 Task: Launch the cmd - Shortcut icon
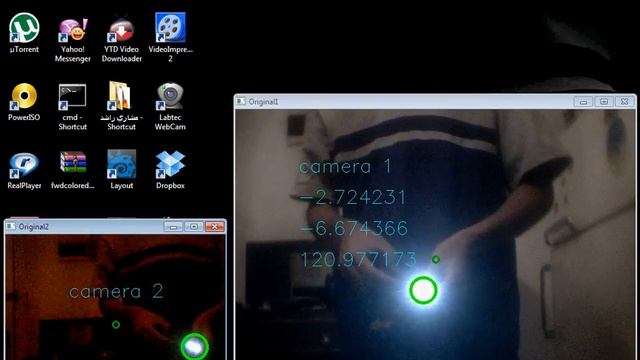tap(73, 97)
